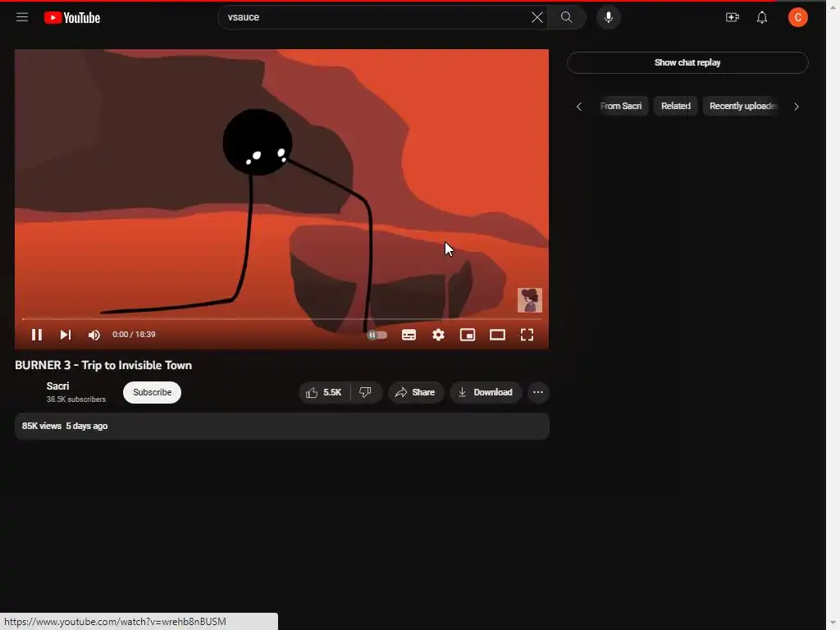
Task: Select the Related chip
Action: (x=676, y=106)
